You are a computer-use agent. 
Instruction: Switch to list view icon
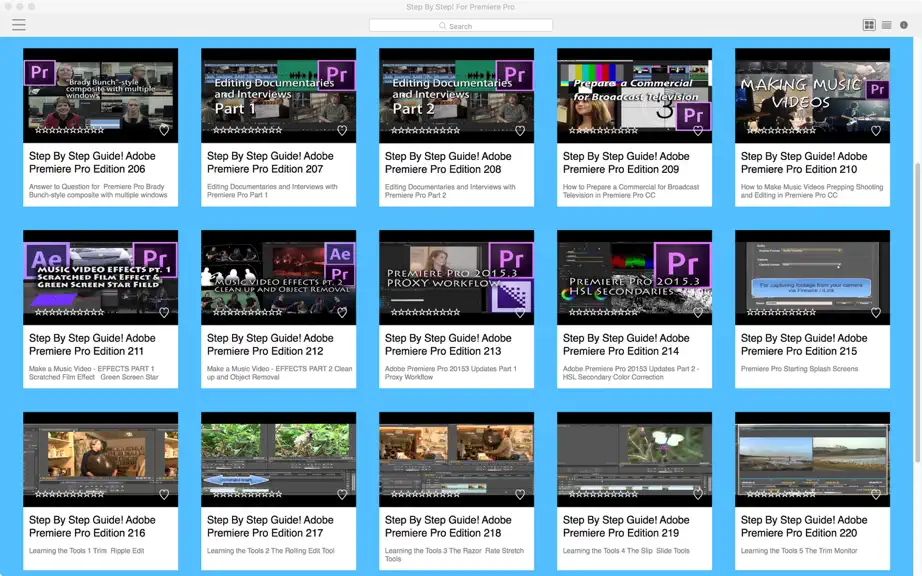[886, 25]
